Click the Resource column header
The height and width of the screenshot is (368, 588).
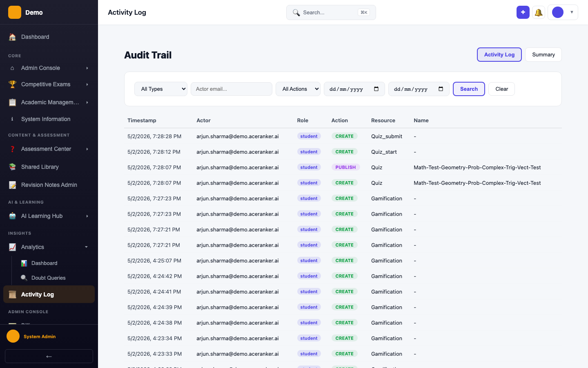tap(383, 121)
